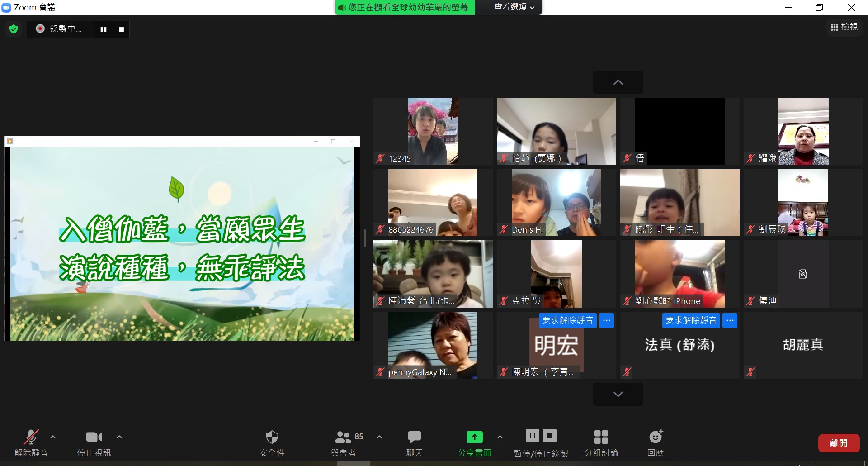Open 分組討論 breakout rooms
The height and width of the screenshot is (466, 868).
pos(601,443)
